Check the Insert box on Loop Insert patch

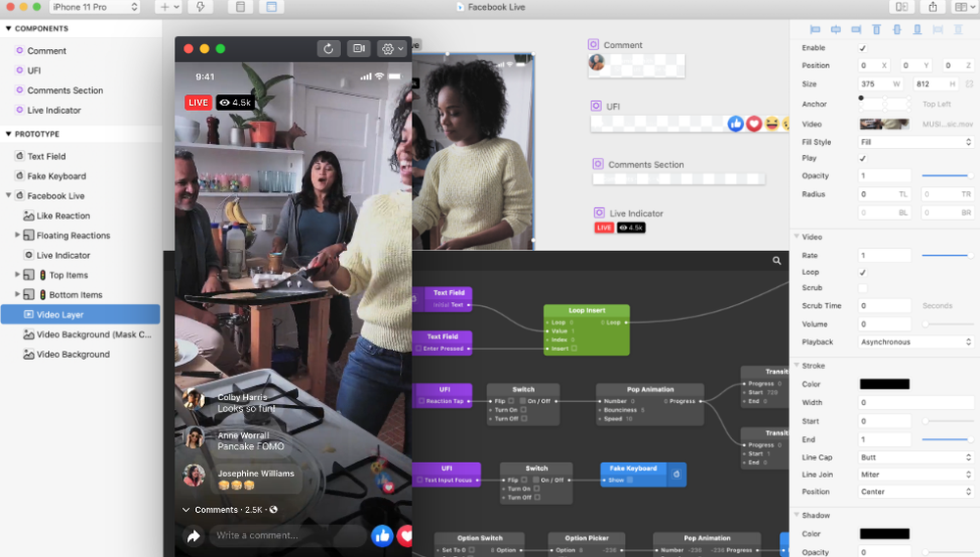coord(574,348)
